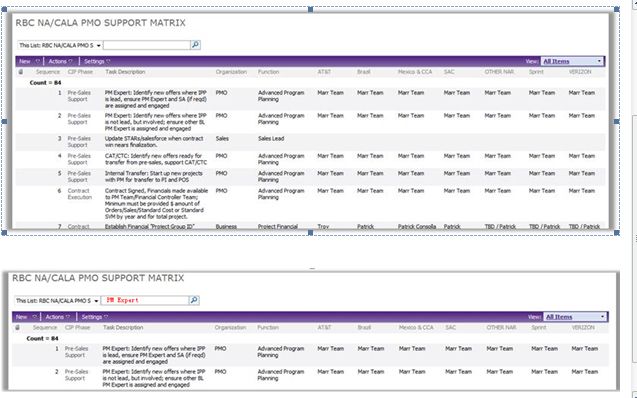Open the Actions menu in the upper matrix toolbar
Screen dimensions: 637x398
pyautogui.click(x=61, y=61)
